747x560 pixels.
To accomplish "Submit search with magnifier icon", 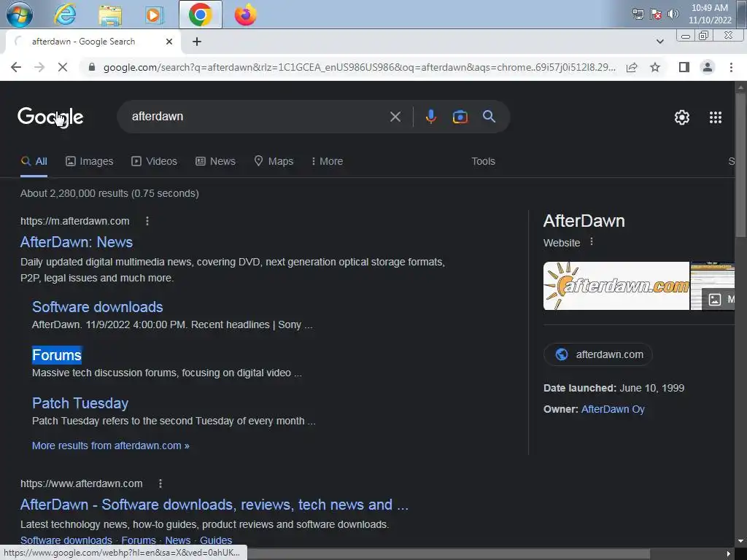I will click(x=489, y=117).
